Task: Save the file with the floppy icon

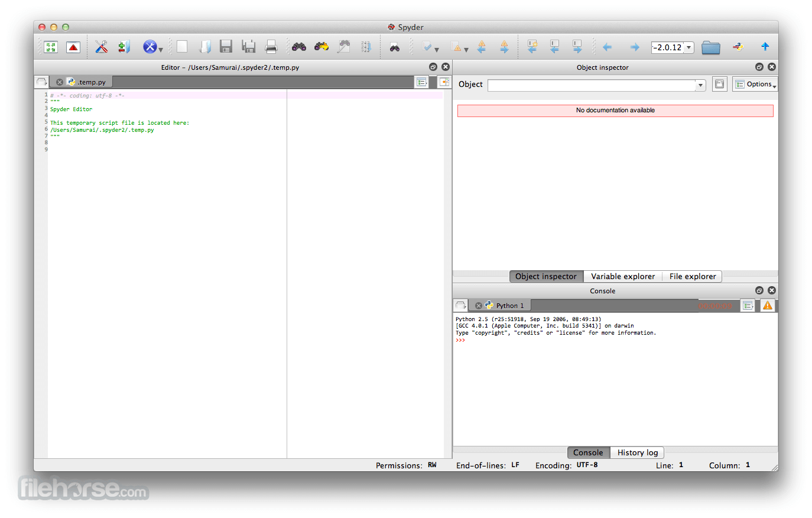Action: coord(226,47)
